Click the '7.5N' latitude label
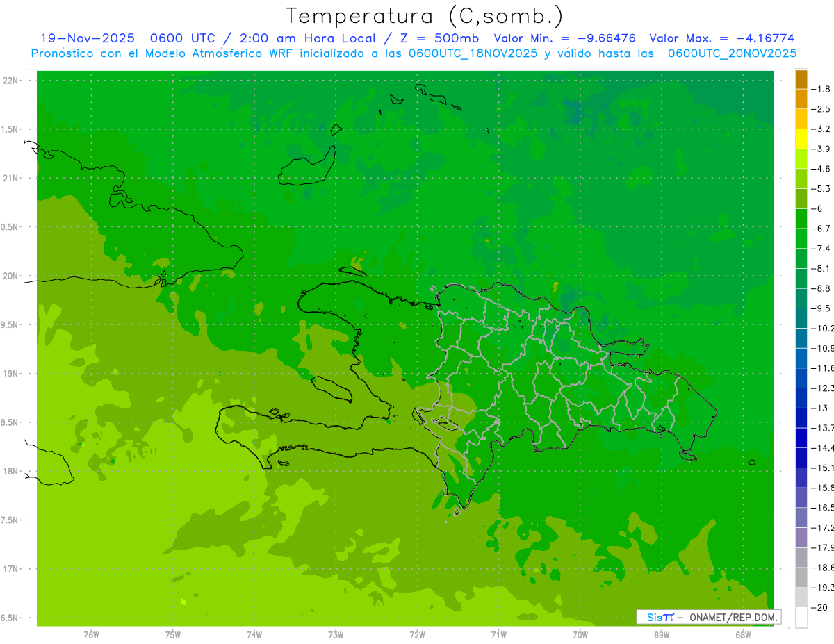 point(10,520)
